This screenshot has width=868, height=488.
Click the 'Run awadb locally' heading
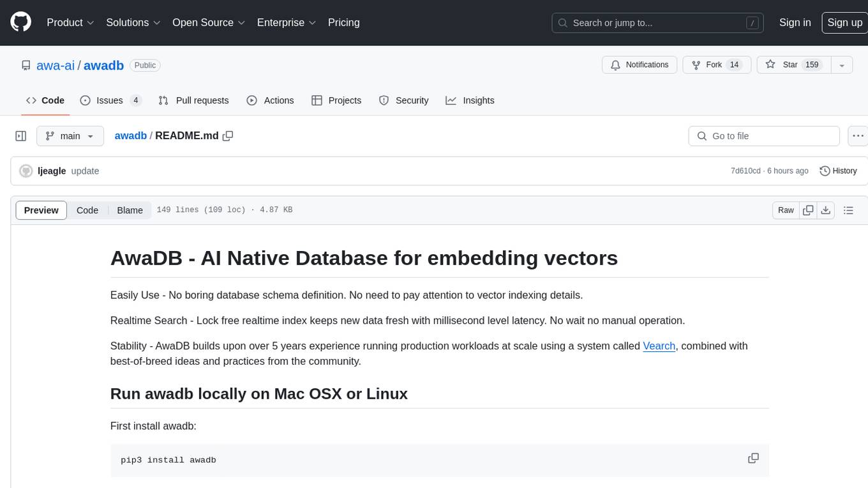259,393
